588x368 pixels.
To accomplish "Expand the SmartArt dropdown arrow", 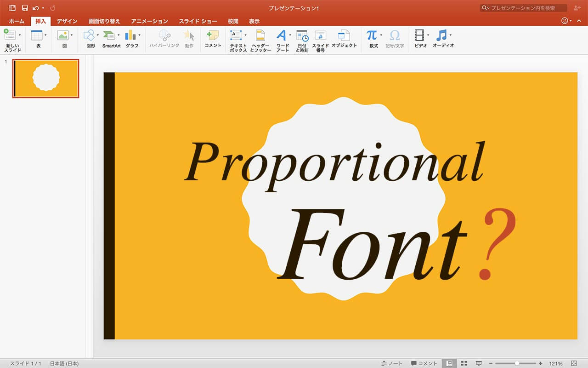I will click(119, 35).
